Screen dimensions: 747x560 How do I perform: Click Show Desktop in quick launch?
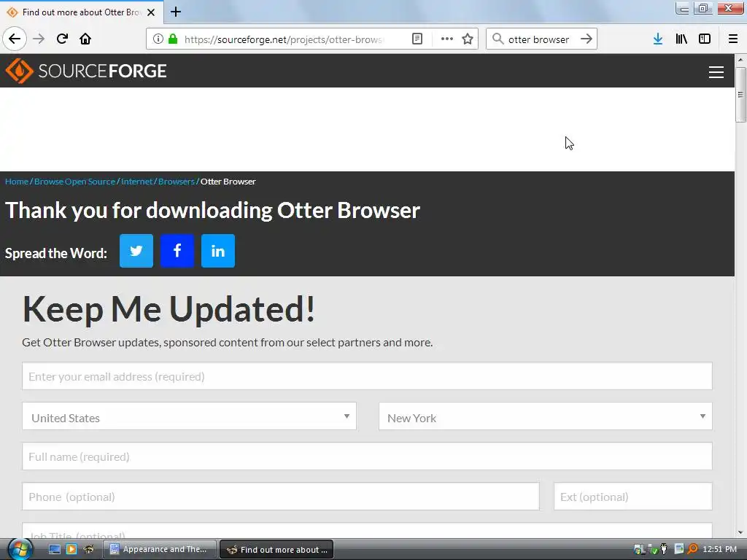(x=55, y=550)
